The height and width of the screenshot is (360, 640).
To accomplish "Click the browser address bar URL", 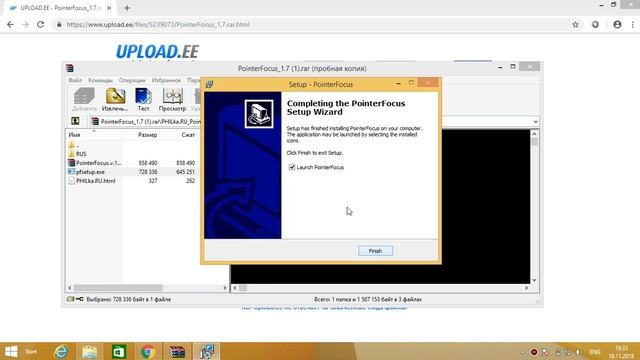I will 158,24.
